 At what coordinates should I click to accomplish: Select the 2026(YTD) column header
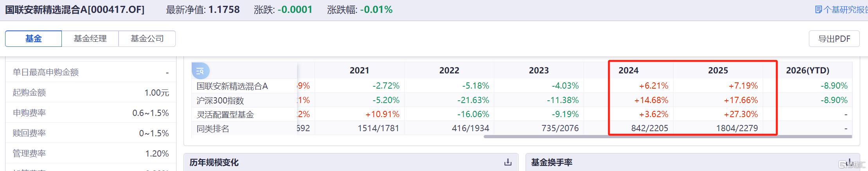tap(808, 70)
